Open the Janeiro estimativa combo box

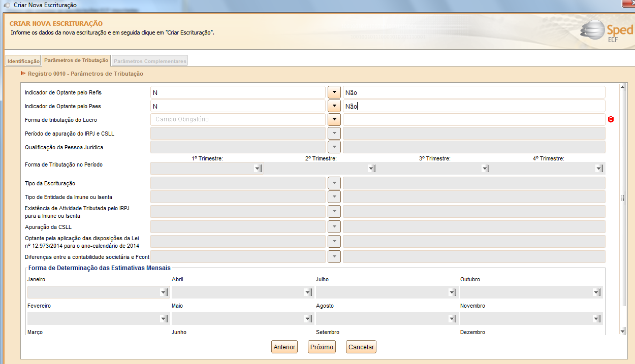click(x=164, y=292)
